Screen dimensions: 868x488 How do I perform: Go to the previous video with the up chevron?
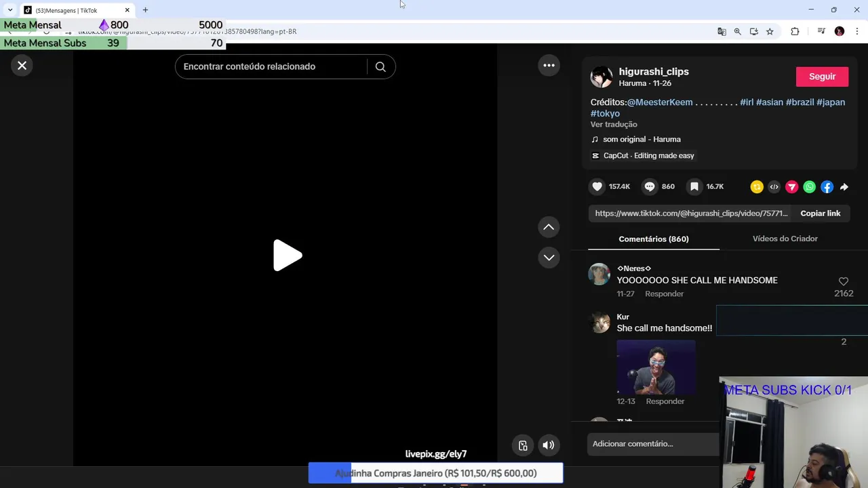click(x=549, y=227)
